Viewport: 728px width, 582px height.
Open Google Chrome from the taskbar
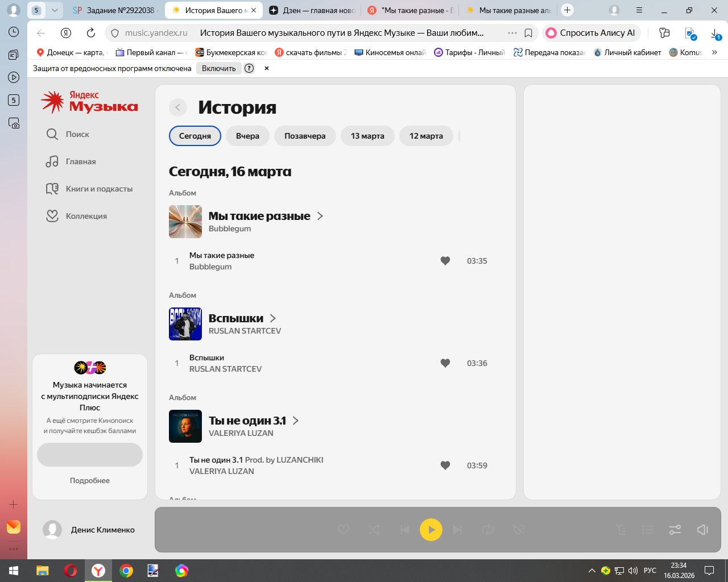click(x=126, y=571)
